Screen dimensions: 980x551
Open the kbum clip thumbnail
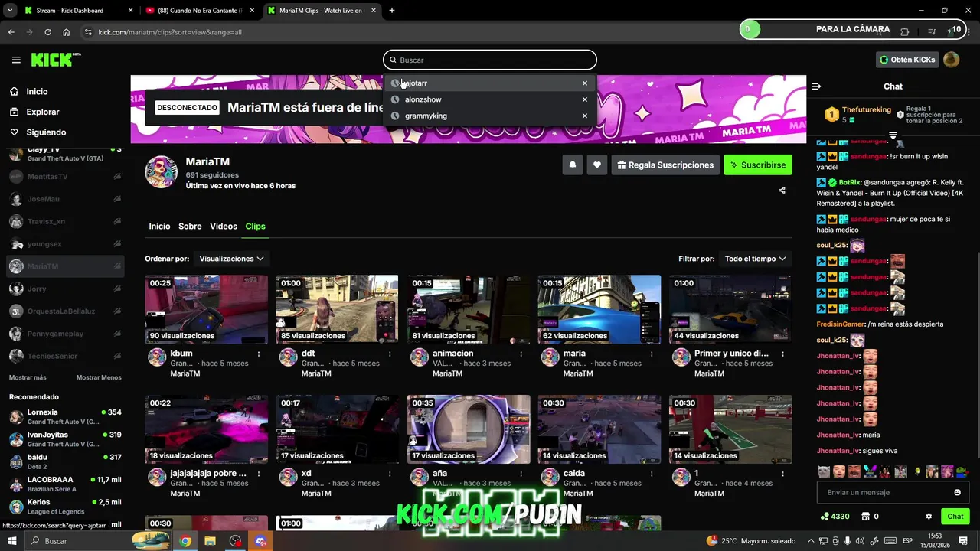pos(207,309)
